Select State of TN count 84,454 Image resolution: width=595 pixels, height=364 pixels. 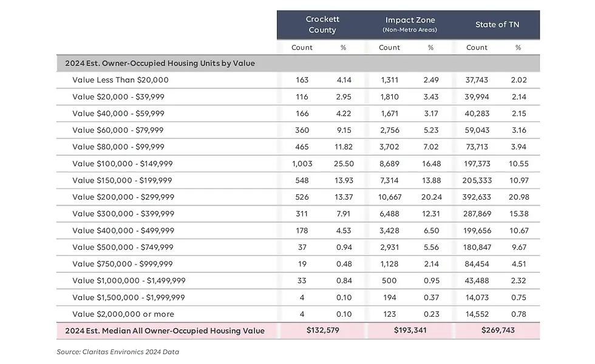point(477,264)
